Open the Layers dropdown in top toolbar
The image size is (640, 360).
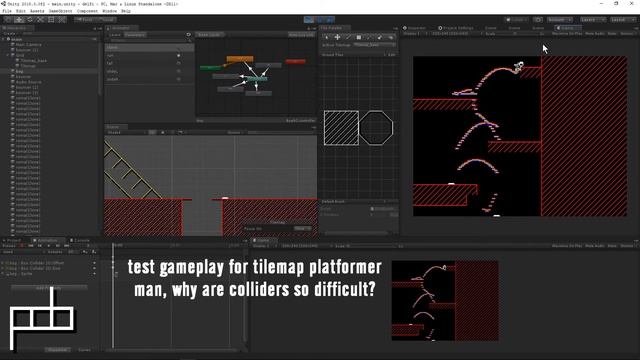[x=593, y=20]
